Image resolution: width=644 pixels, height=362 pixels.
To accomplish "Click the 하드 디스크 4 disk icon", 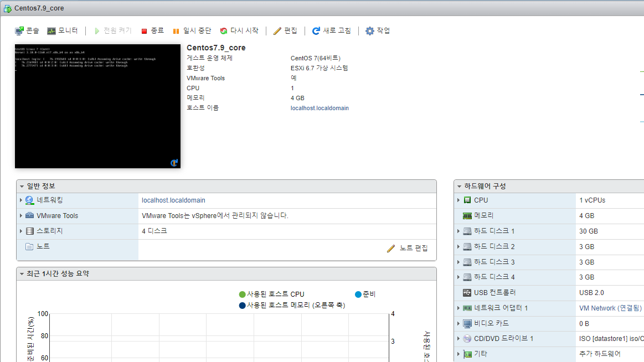I will click(467, 277).
